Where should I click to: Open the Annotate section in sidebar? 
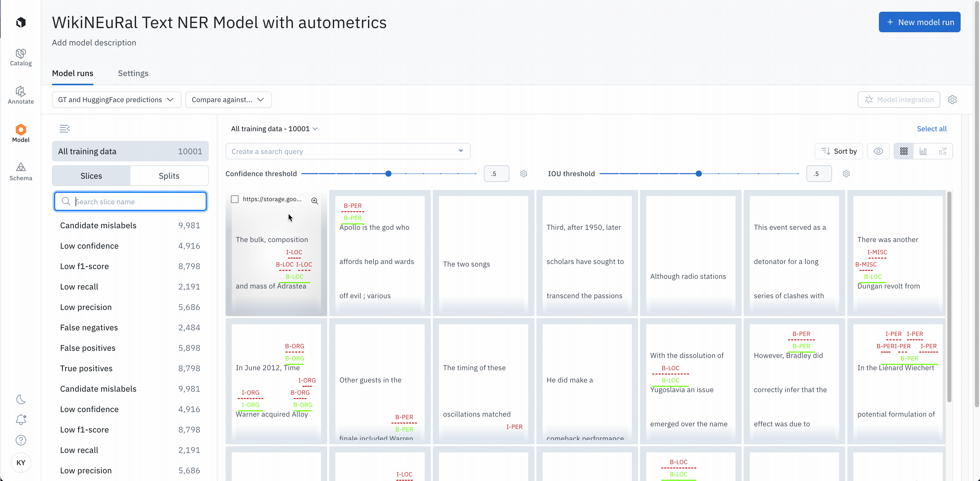pyautogui.click(x=20, y=95)
